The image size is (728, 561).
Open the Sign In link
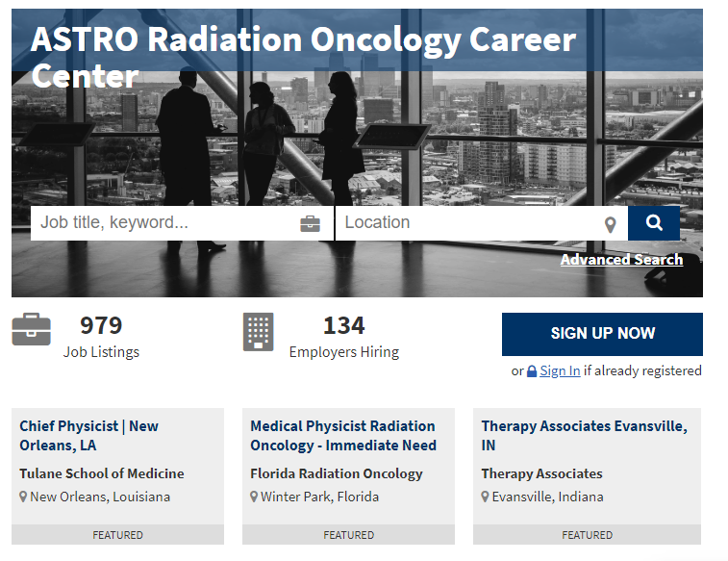[560, 371]
